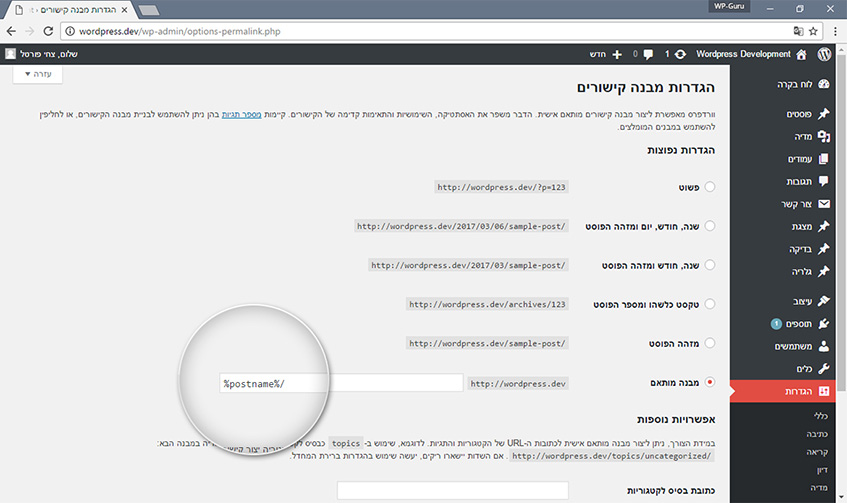
Task: Click the page vertical scrollbar
Action: pos(842,222)
